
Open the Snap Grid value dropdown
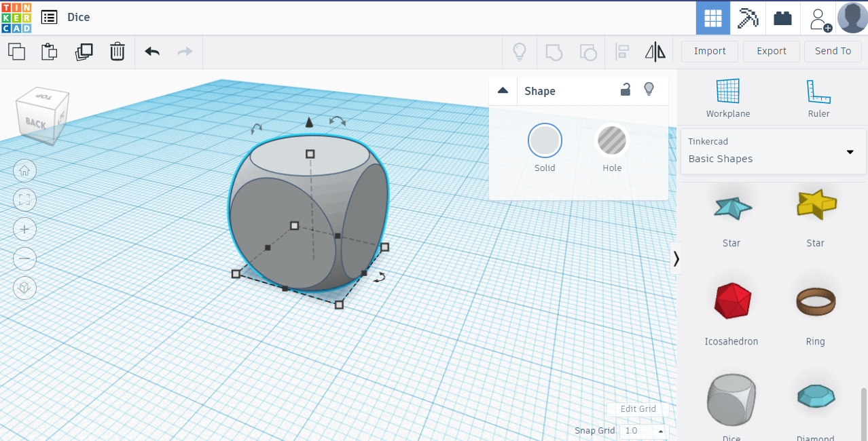(x=644, y=431)
